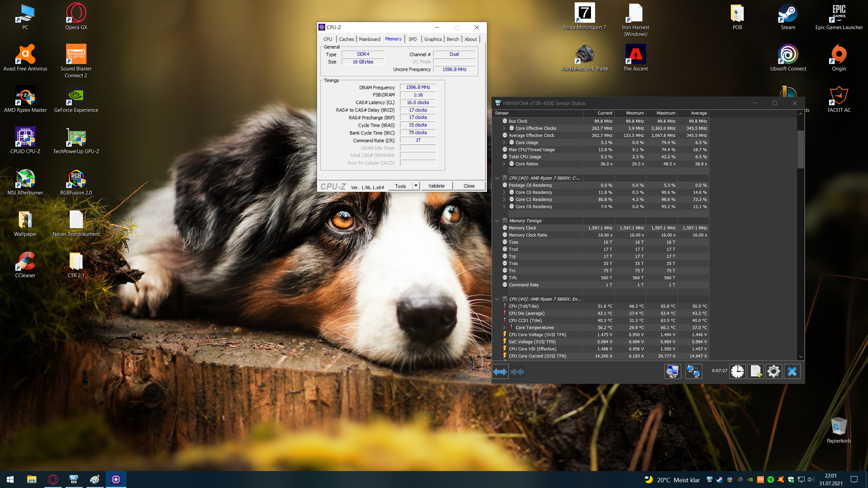Screen dimensions: 868x488
Task: Expand the Core Effective Clocks row
Action: pyautogui.click(x=504, y=128)
